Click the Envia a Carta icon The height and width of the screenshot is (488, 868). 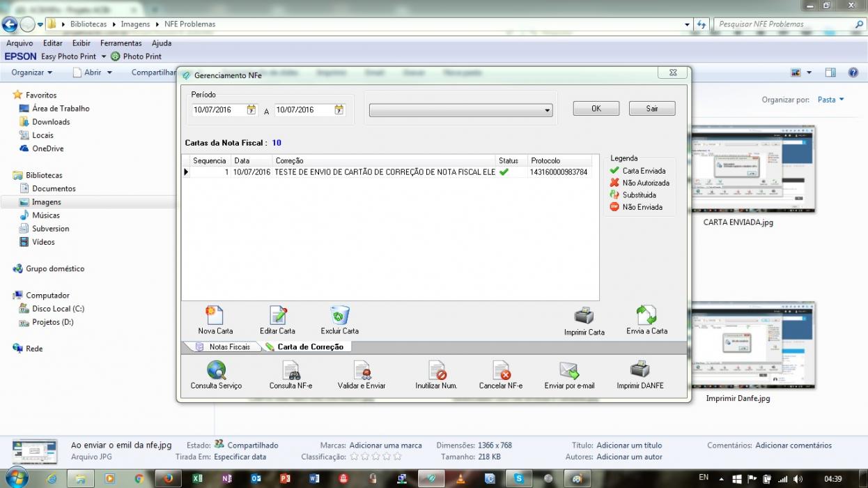pos(646,315)
